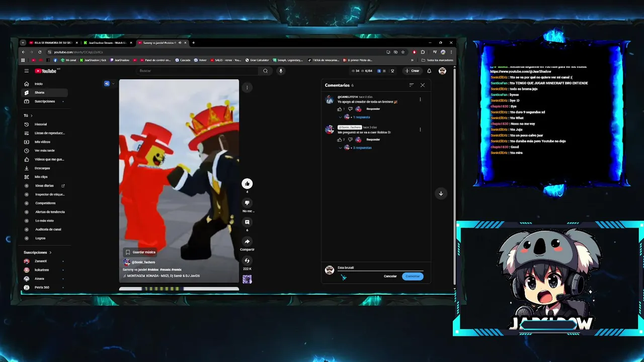Share the Short with Compartir icon
644x362 pixels.
247,241
